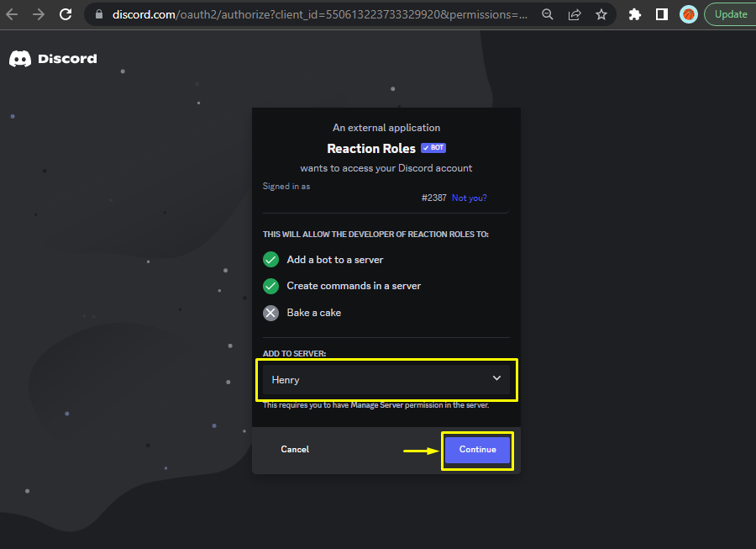This screenshot has height=549, width=756.
Task: Click the "An external application" heading
Action: click(x=386, y=128)
